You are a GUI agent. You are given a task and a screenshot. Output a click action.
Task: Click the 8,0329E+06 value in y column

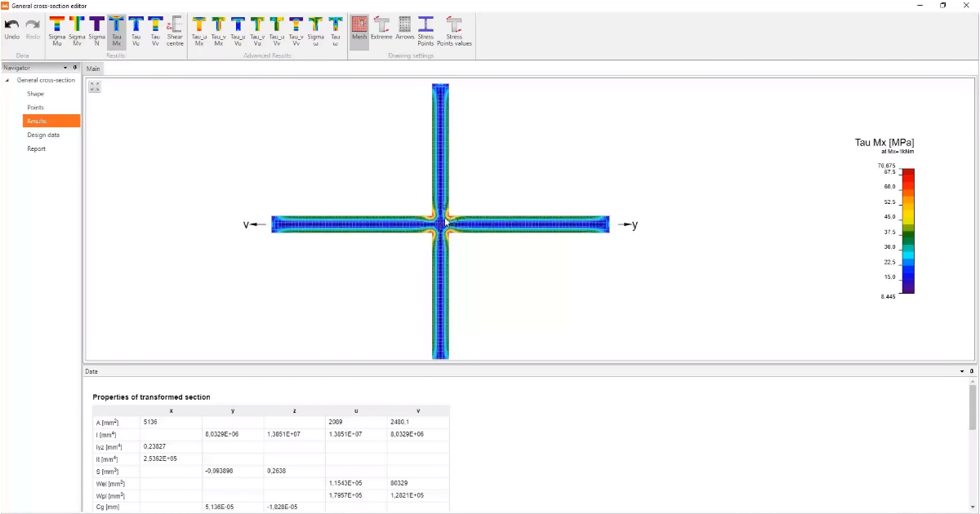tap(233, 434)
